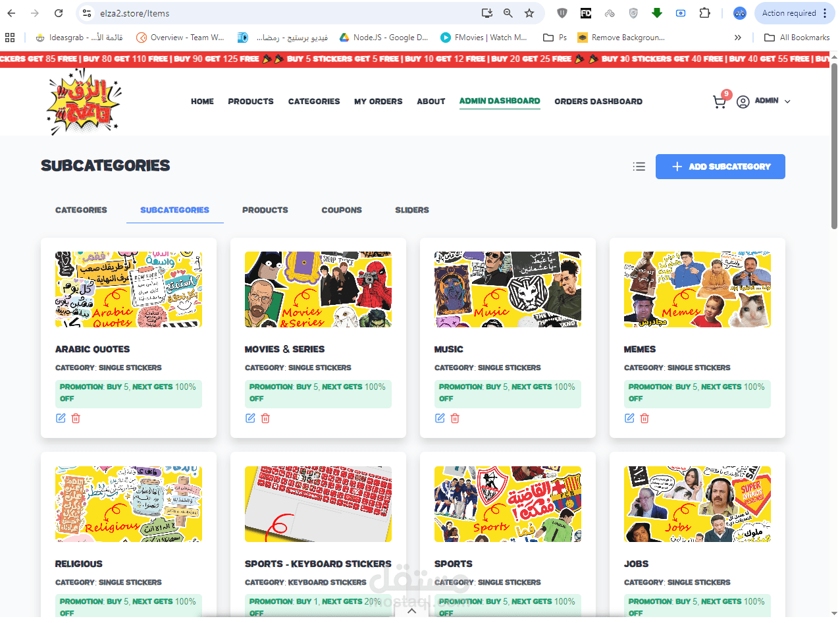Switch to the Categories tab
840x623 pixels.
(x=81, y=210)
